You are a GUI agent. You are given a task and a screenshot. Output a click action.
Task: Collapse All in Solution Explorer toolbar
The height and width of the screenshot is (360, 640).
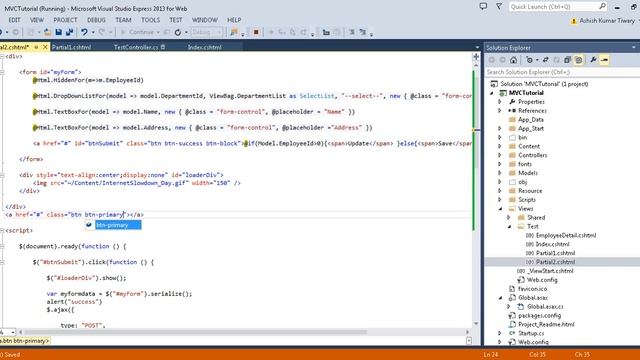click(x=567, y=60)
